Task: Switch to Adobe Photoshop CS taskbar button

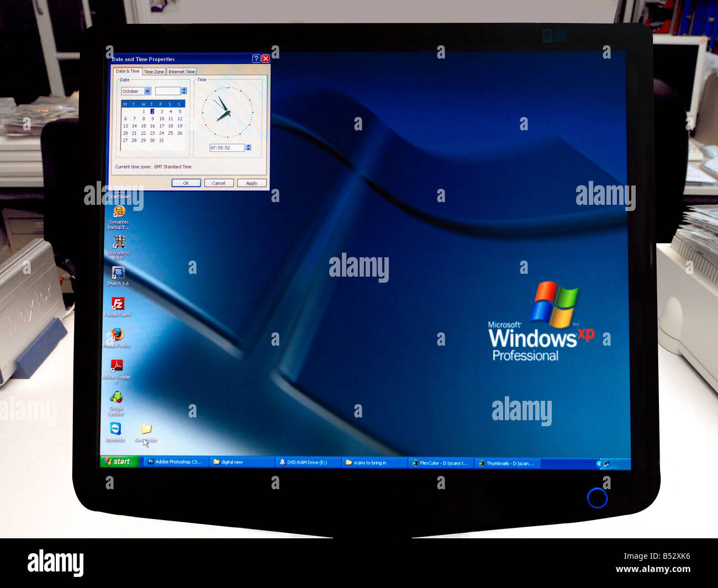Action: [x=176, y=462]
